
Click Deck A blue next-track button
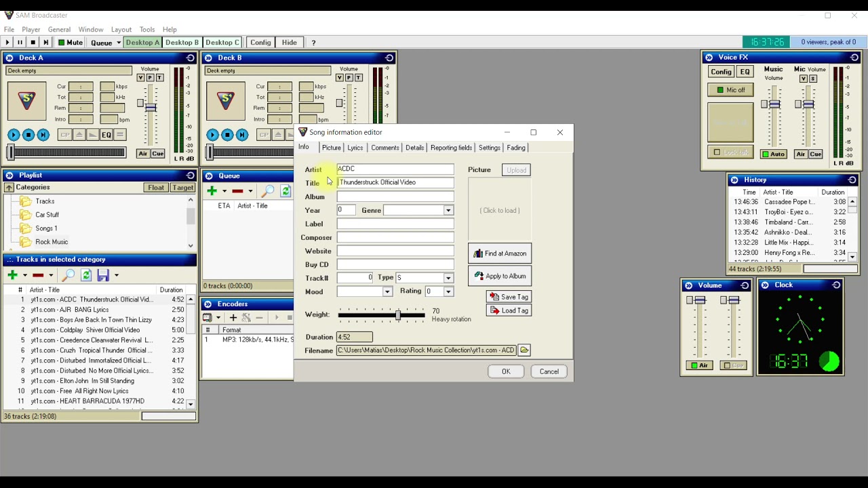tap(43, 135)
